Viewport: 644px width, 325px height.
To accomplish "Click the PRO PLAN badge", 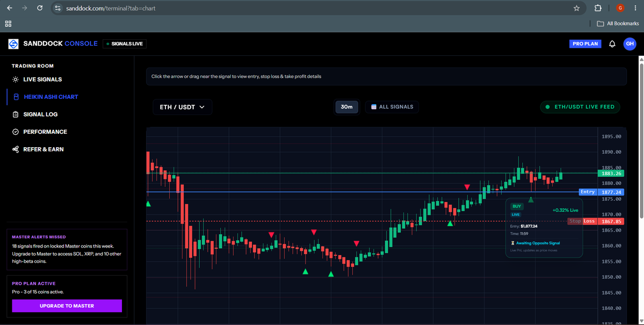I will click(x=585, y=44).
